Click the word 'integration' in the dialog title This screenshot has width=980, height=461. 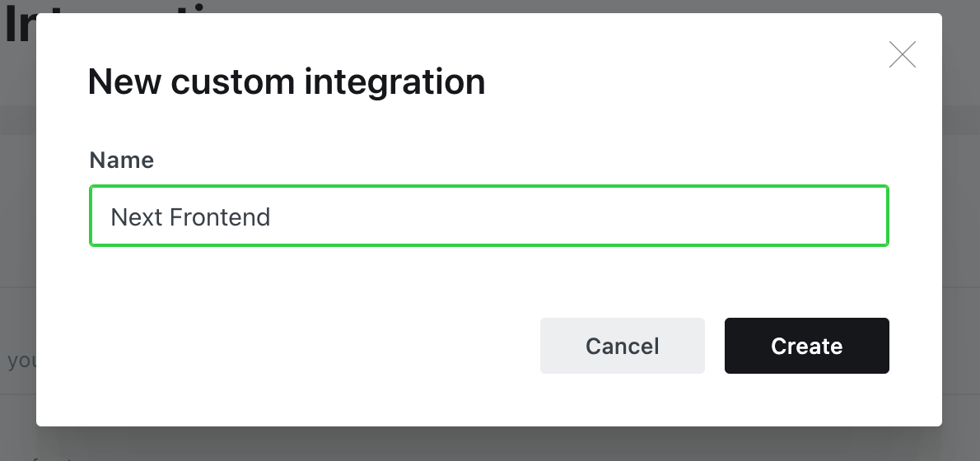[x=394, y=81]
